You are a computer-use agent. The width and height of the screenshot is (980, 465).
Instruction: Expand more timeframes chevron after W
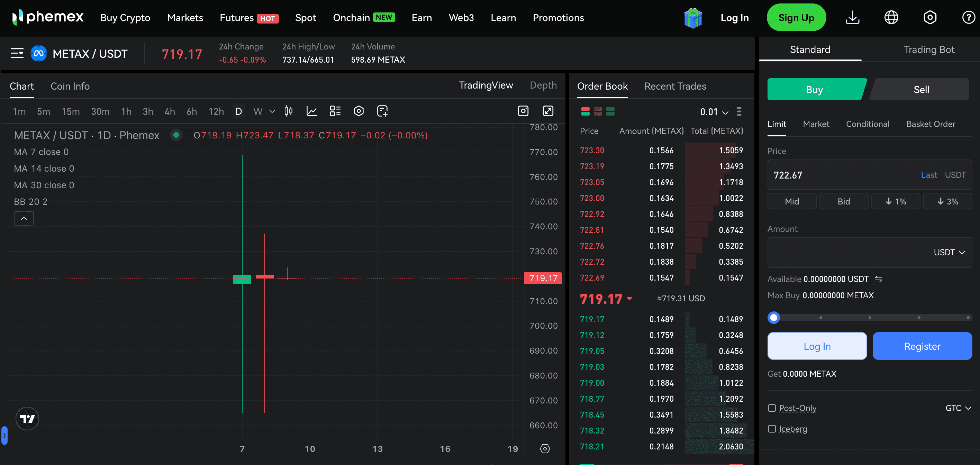click(272, 111)
